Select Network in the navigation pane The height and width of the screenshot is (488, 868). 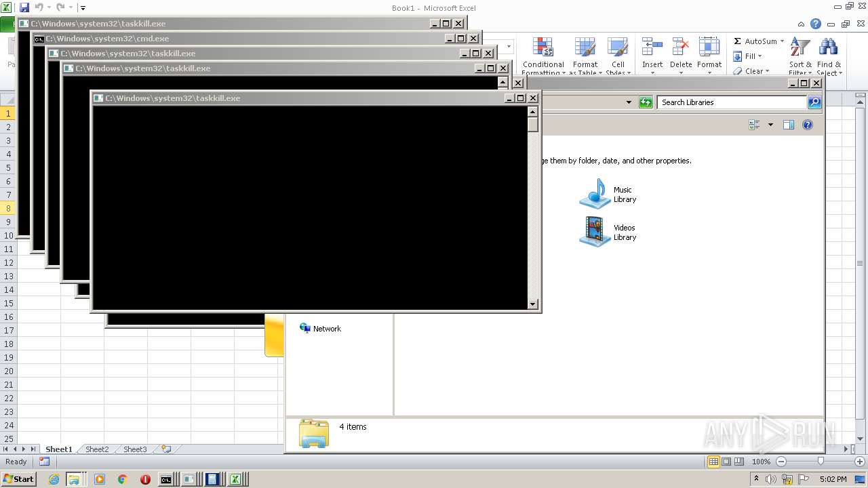pos(320,329)
